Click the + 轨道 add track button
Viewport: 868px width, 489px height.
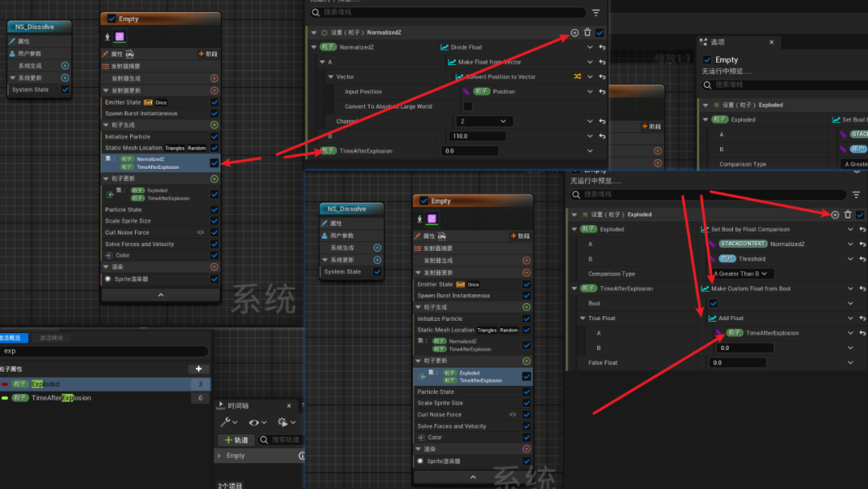(236, 440)
